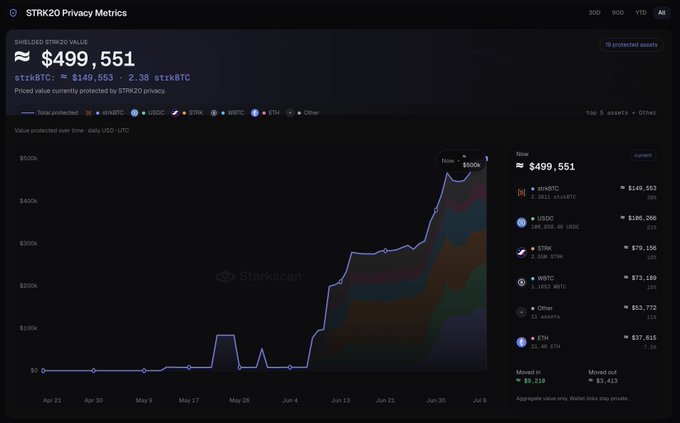Toggle the strkBTC legend series

tap(109, 113)
